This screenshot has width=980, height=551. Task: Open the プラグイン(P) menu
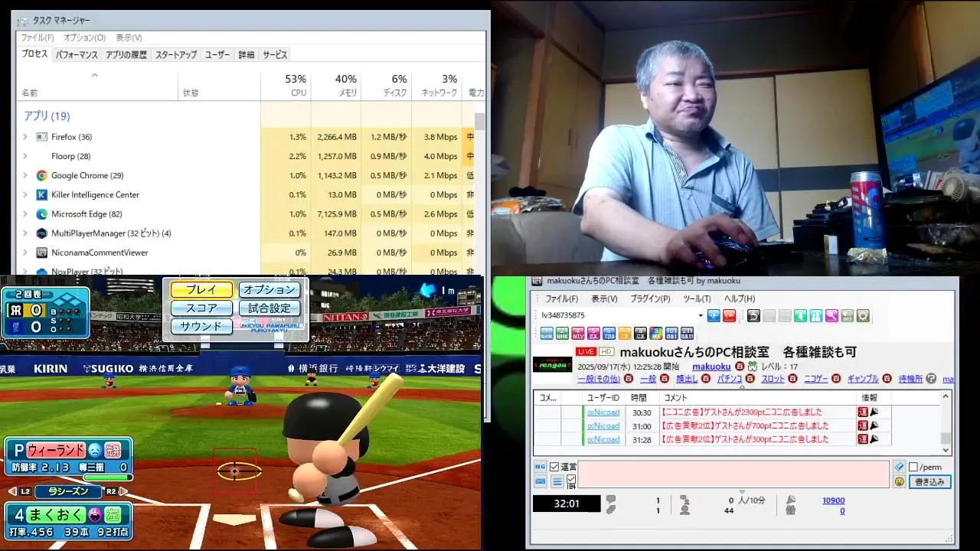(x=650, y=299)
